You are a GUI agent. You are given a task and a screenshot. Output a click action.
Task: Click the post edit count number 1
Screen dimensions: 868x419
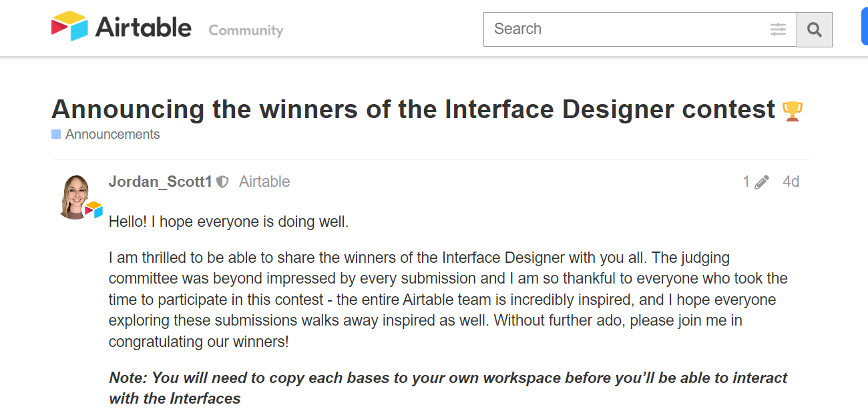[x=746, y=181]
